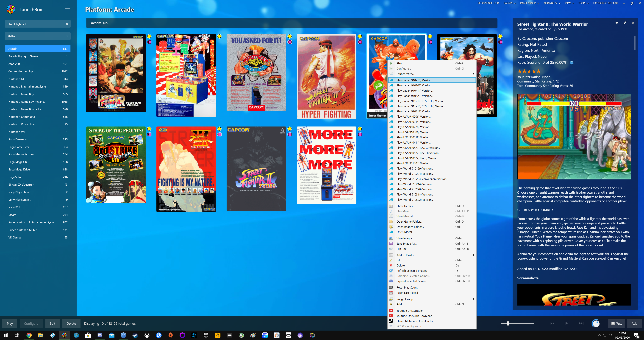Open Steam from the taskbar
Image resolution: width=644 pixels, height=340 pixels.
click(135, 335)
